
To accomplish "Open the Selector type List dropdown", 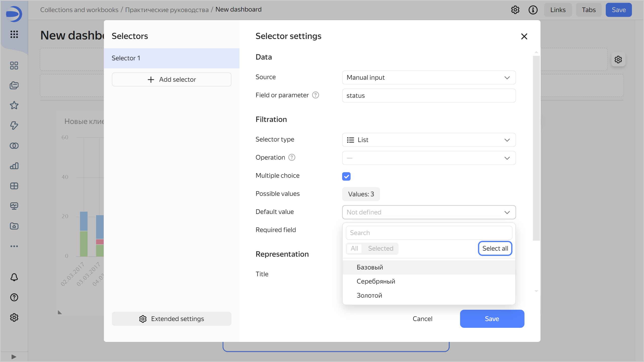I will (x=429, y=140).
